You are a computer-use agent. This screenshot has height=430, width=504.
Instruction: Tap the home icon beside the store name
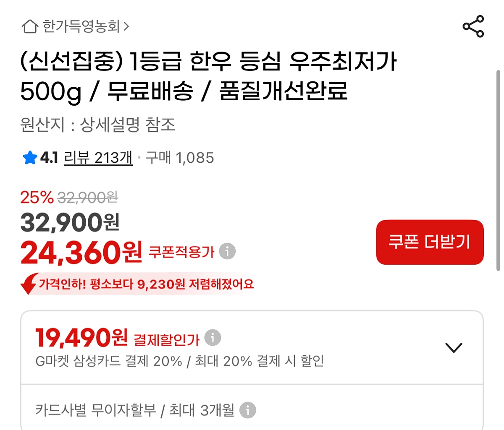tap(30, 26)
